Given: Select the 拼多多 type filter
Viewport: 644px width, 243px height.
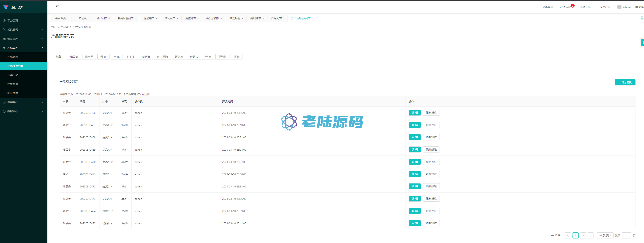Looking at the screenshot, I should [131, 57].
